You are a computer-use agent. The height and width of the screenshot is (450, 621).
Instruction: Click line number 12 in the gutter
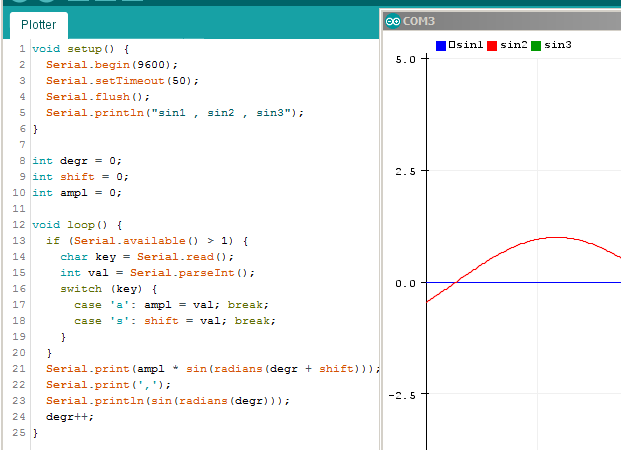coord(19,225)
